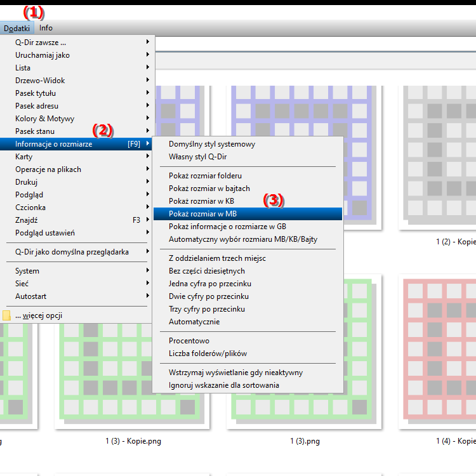Open the Czcionka submenu

[77, 208]
